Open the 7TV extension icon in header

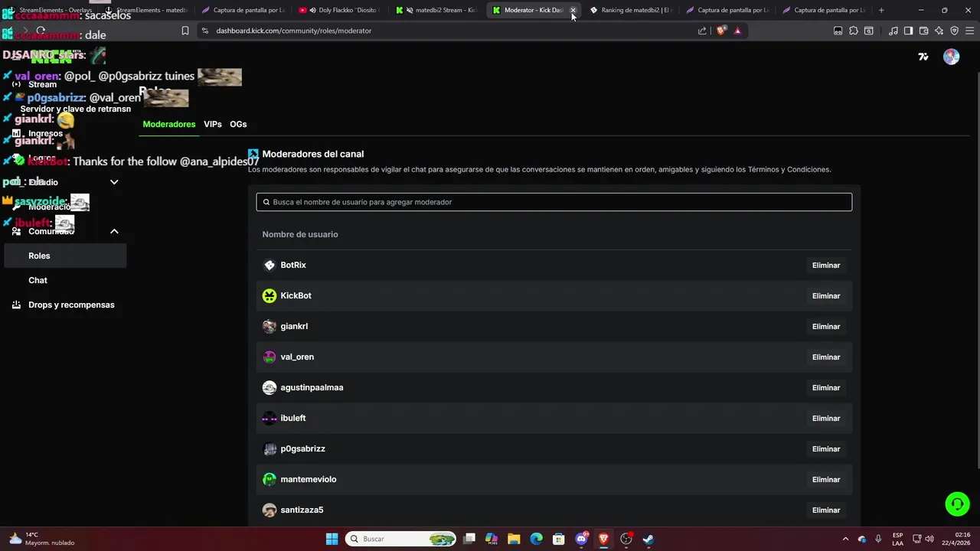pos(923,57)
